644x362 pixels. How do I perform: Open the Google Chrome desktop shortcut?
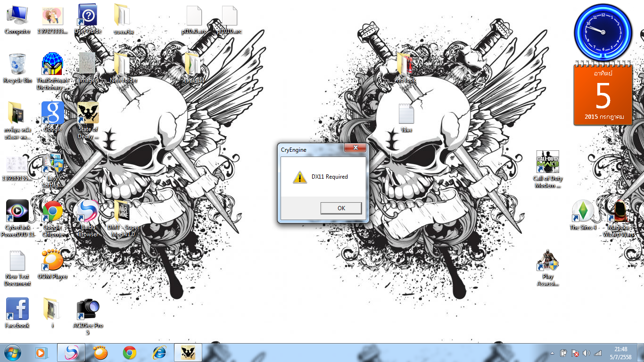[x=53, y=211]
